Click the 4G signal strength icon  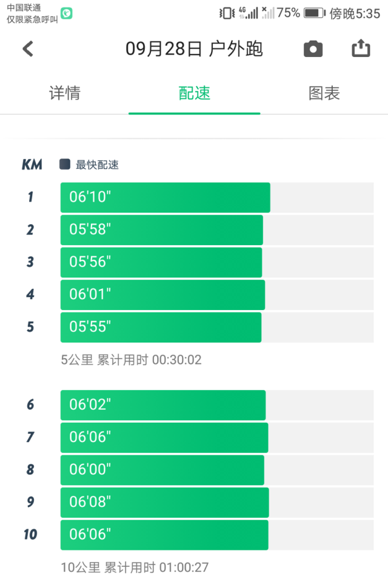tap(249, 13)
